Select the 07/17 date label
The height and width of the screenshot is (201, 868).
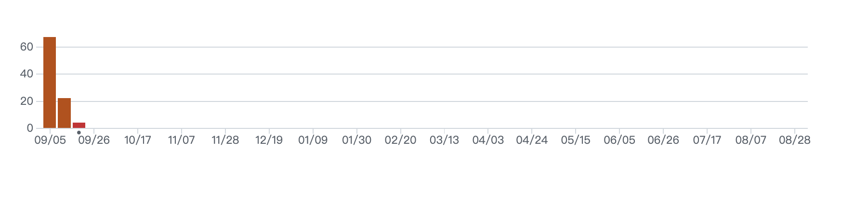(707, 140)
